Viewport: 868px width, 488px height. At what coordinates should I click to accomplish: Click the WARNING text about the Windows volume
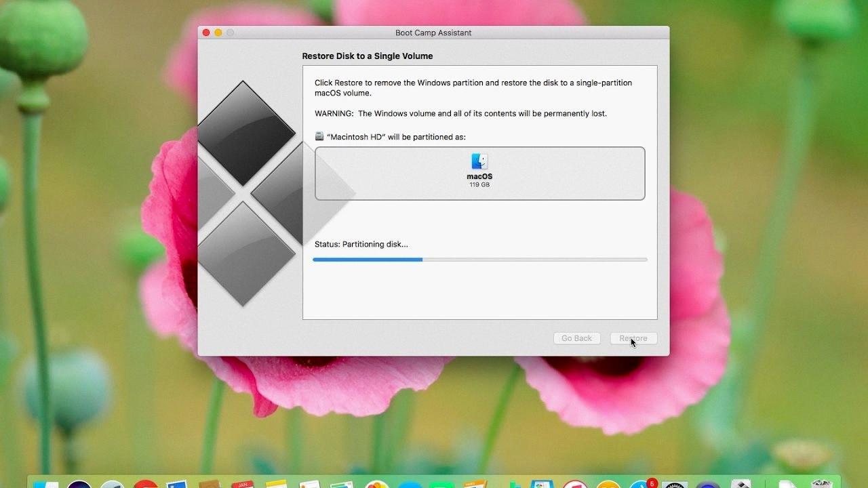[460, 113]
